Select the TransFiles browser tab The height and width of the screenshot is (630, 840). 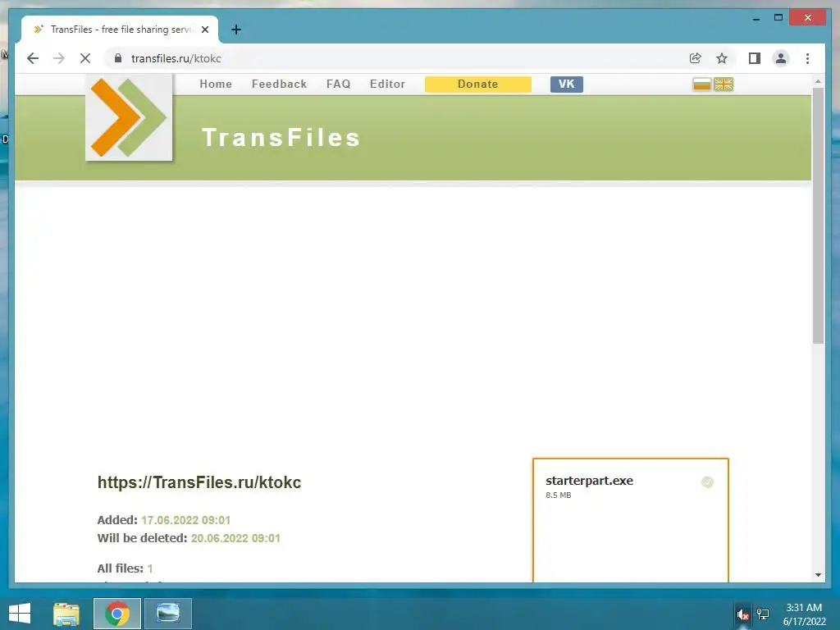[x=120, y=30]
